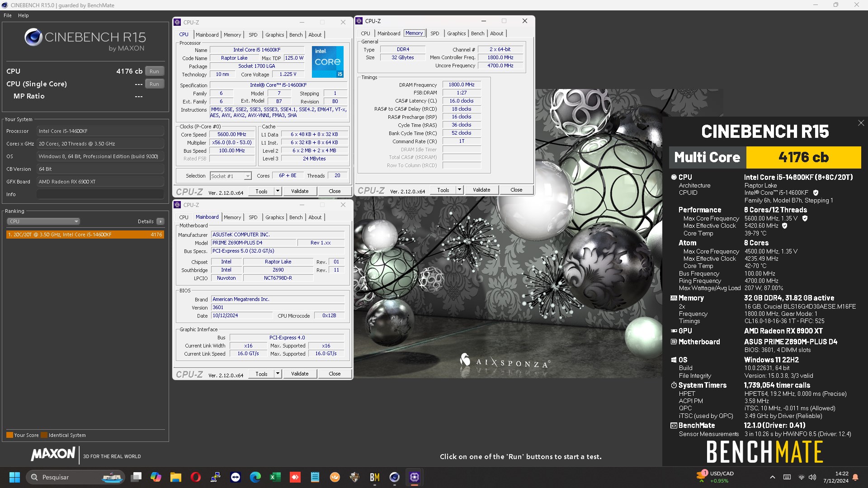Show hidden system tray icons
This screenshot has height=488, width=868.
773,477
